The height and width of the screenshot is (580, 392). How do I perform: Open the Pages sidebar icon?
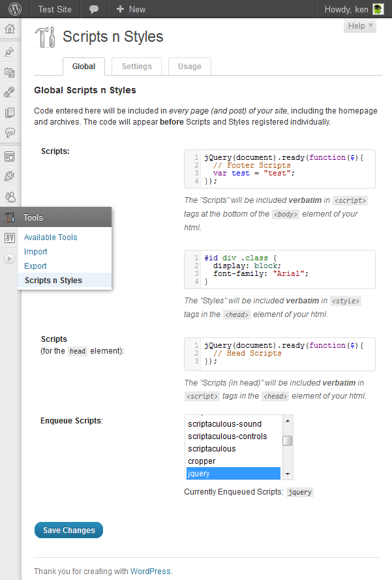coord(10,113)
